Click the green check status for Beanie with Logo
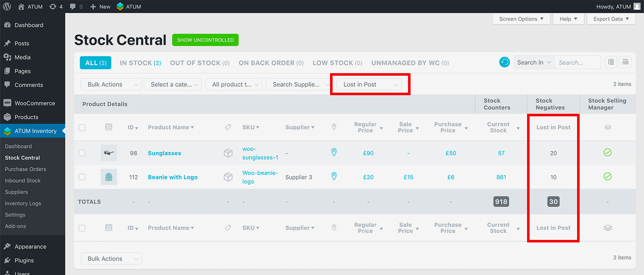This screenshot has height=275, width=644. pos(608,176)
